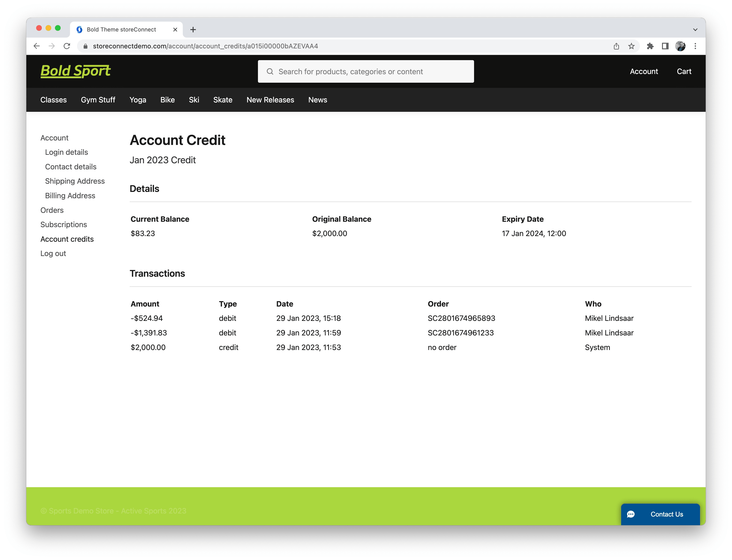Bookmark the page using the star icon

[632, 46]
